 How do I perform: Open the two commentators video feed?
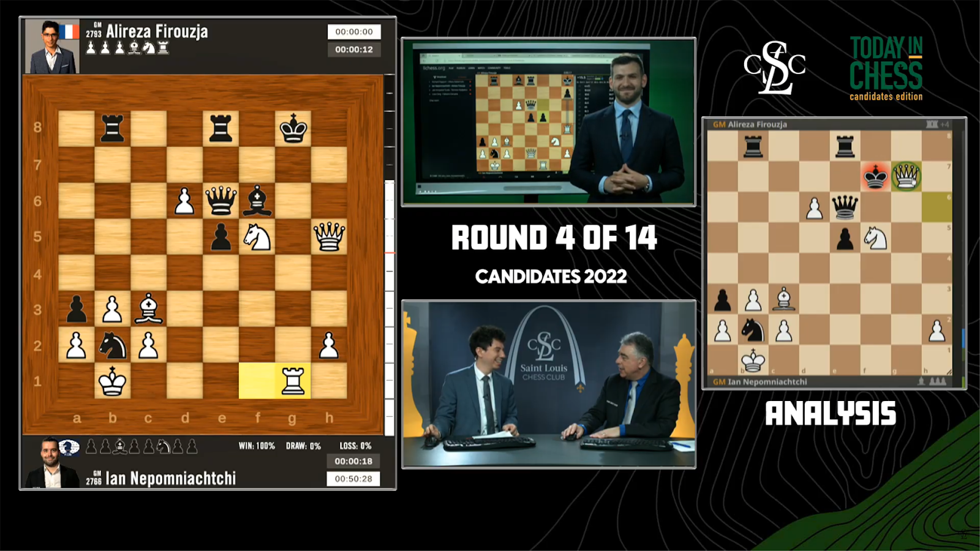(x=549, y=384)
